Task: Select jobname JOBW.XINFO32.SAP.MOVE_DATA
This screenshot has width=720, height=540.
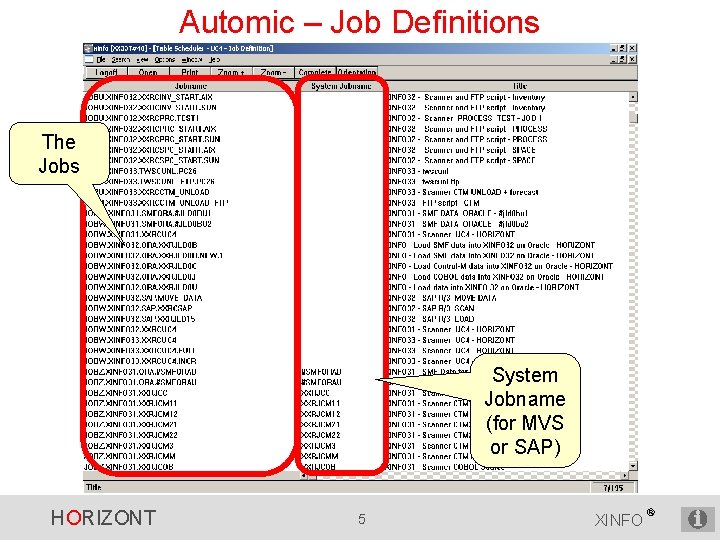Action: [x=144, y=298]
